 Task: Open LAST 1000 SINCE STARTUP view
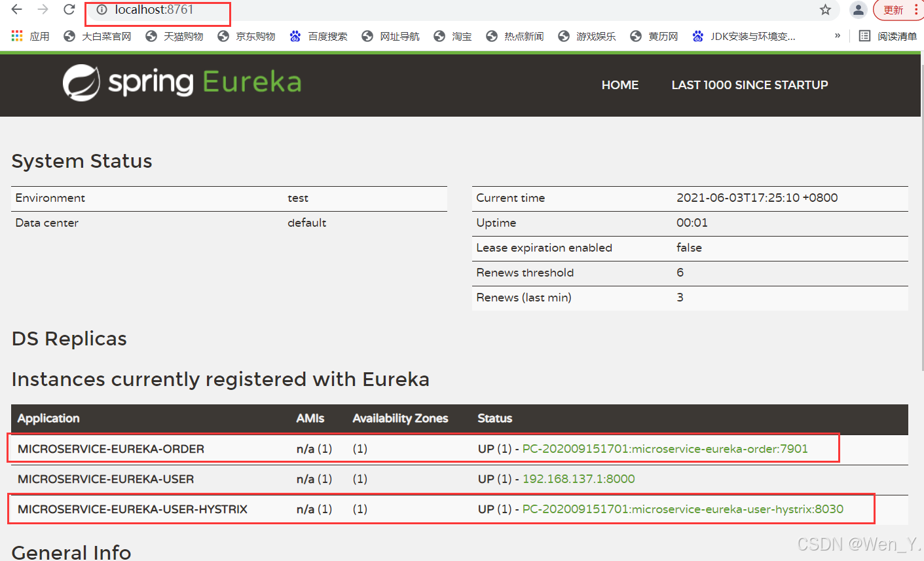(750, 85)
